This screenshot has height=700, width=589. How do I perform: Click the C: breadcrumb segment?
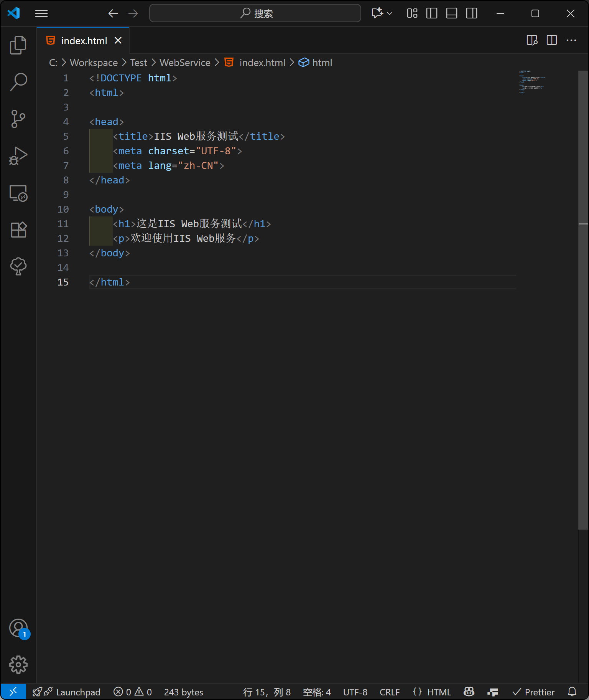pyautogui.click(x=53, y=63)
